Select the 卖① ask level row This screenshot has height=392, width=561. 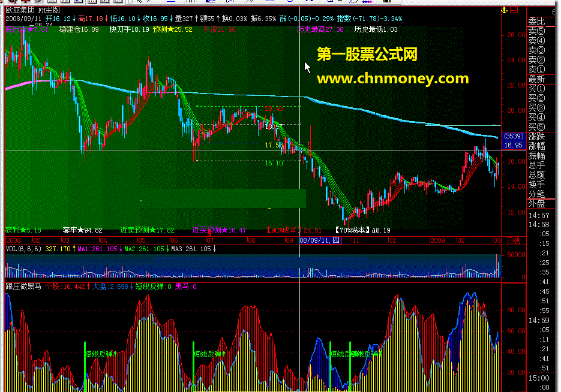536,70
